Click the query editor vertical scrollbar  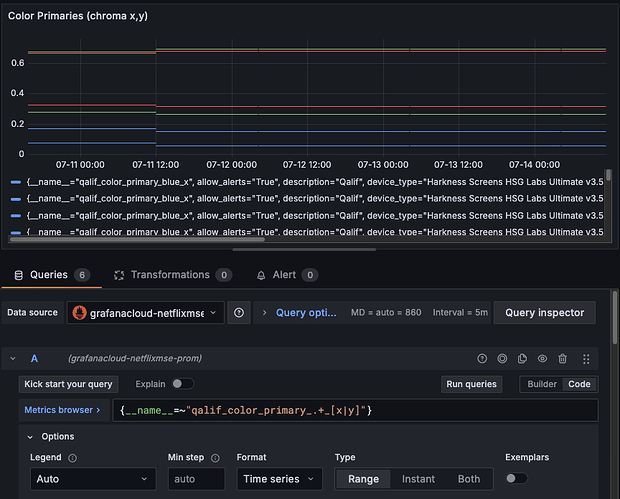point(615,317)
